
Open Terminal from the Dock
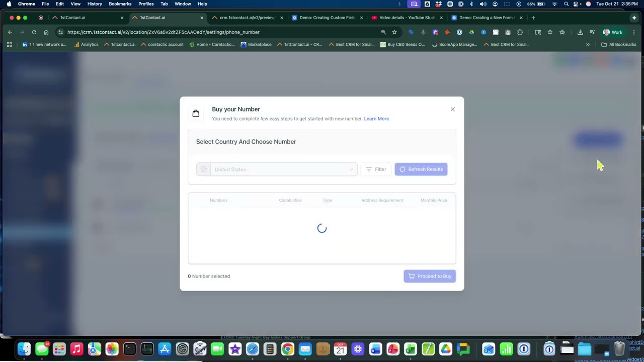(x=129, y=349)
